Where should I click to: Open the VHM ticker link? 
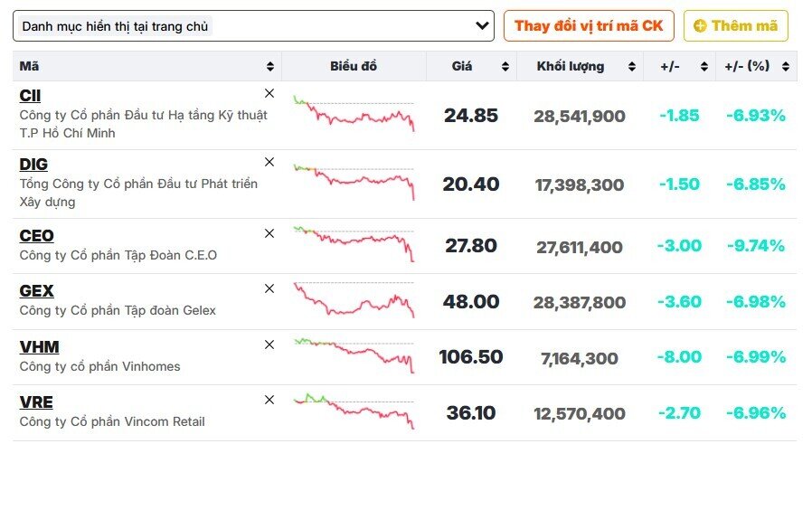pyautogui.click(x=40, y=347)
